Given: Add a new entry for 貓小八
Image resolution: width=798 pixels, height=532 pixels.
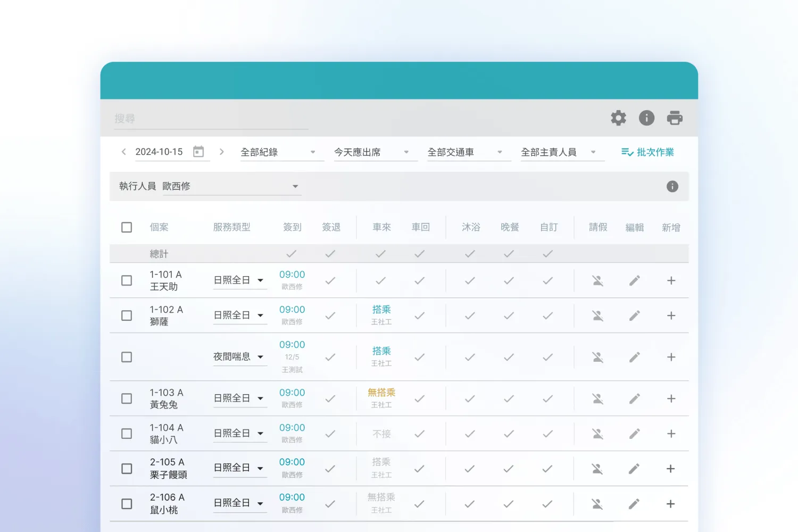Looking at the screenshot, I should click(671, 434).
